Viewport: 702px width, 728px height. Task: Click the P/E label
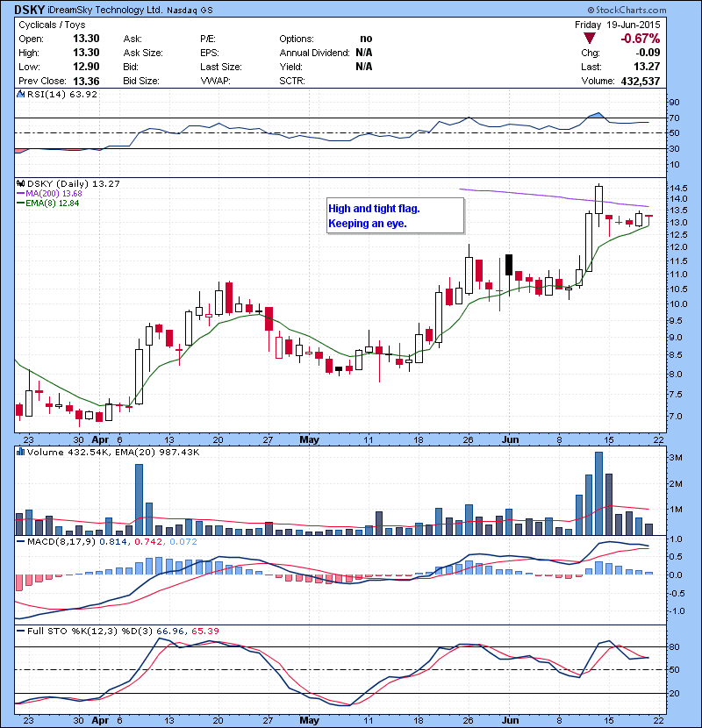pyautogui.click(x=208, y=39)
